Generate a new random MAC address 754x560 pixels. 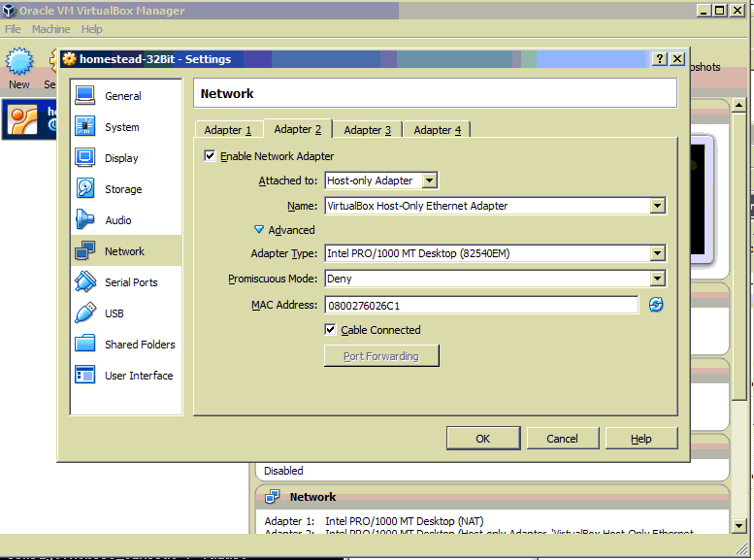pyautogui.click(x=656, y=305)
